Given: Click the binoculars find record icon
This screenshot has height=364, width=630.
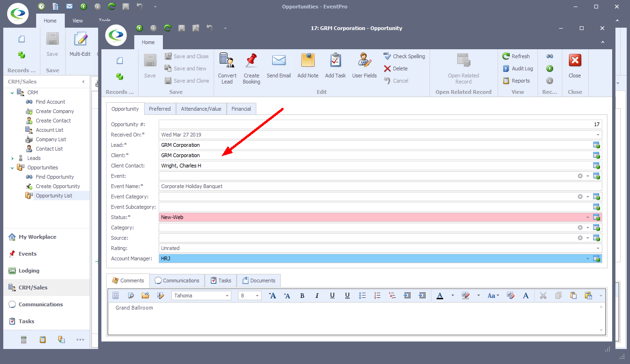Looking at the screenshot, I should [550, 56].
